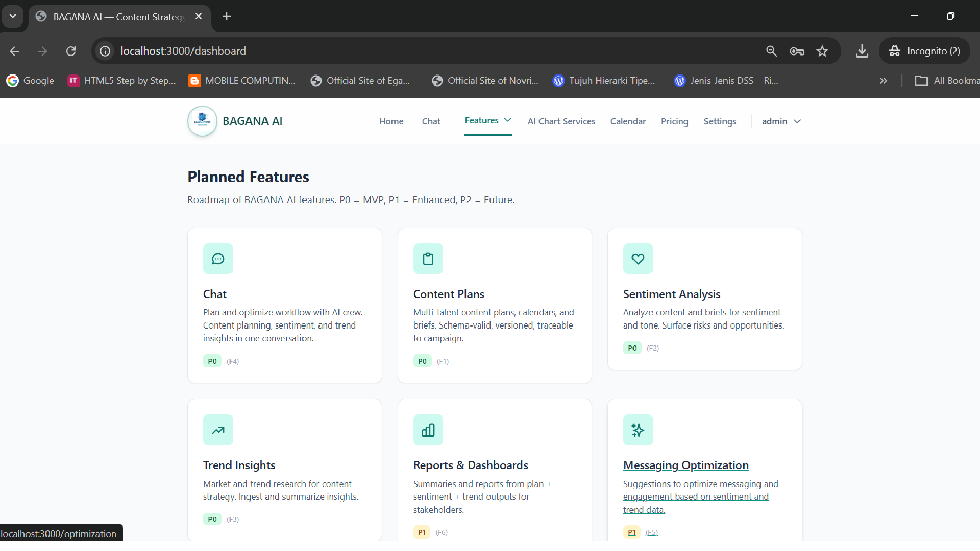Reload the dashboard page

point(71,51)
